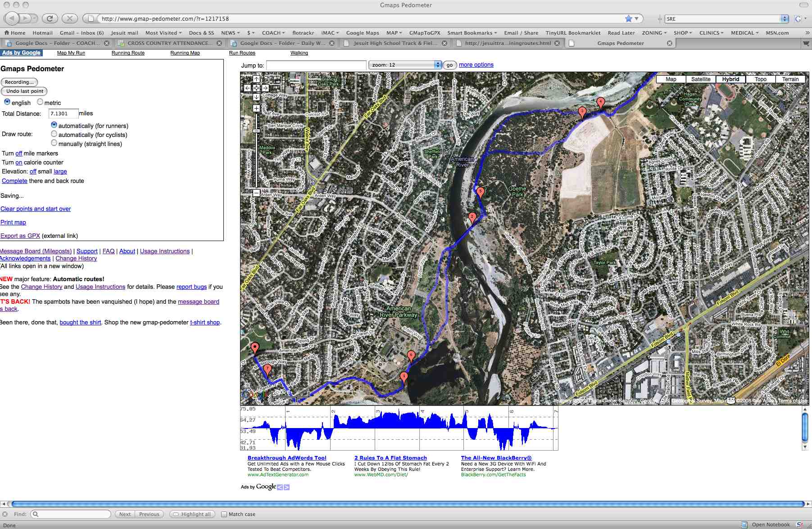Click the map zoom in plus button
This screenshot has width=812, height=529.
tap(256, 108)
